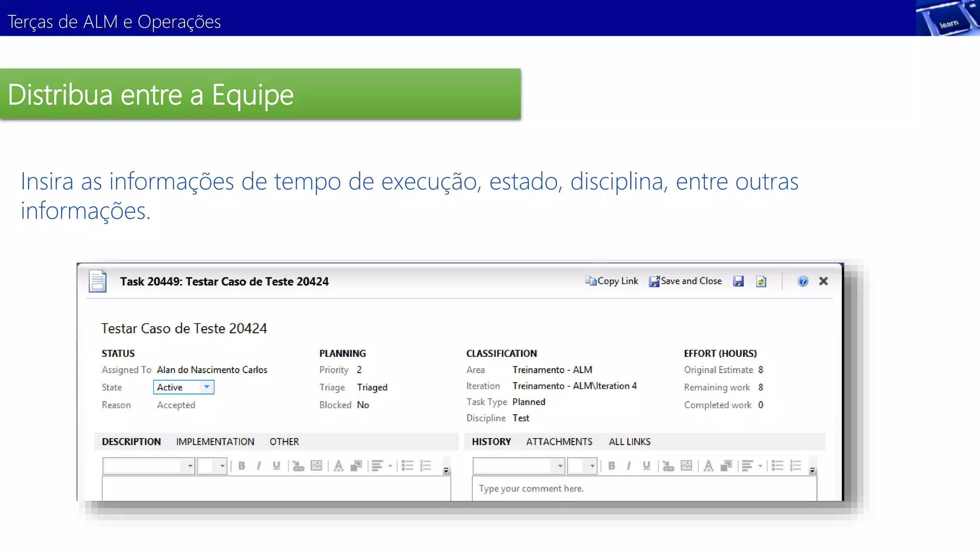Click the task document icon in title bar

click(x=98, y=281)
